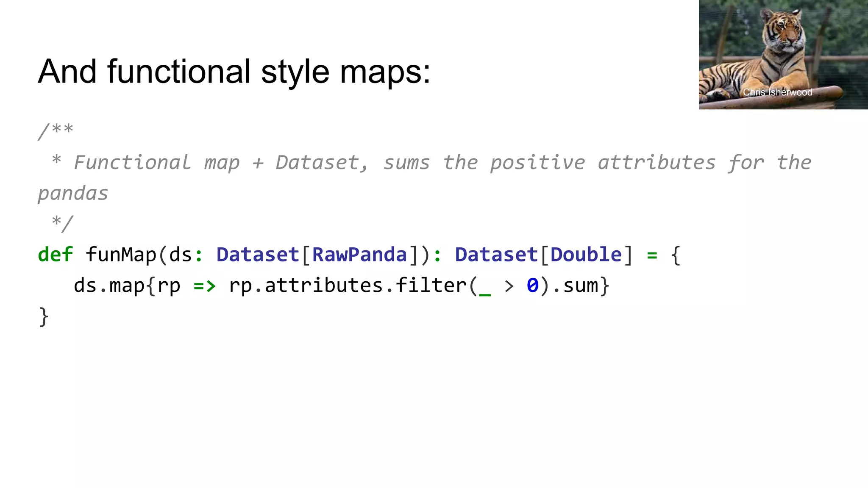The height and width of the screenshot is (488, 868).
Task: Click the 'def' keyword in code
Action: click(x=55, y=255)
